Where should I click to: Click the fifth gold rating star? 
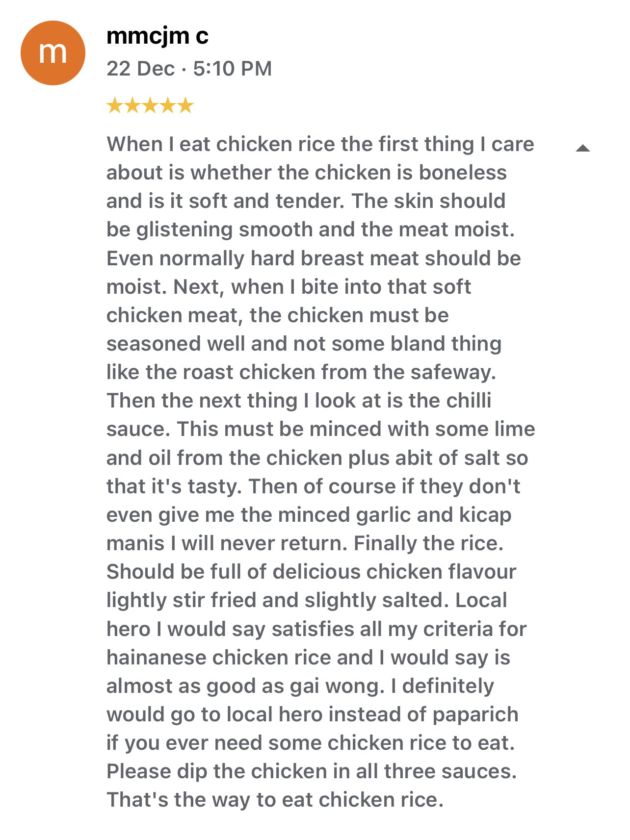point(185,105)
